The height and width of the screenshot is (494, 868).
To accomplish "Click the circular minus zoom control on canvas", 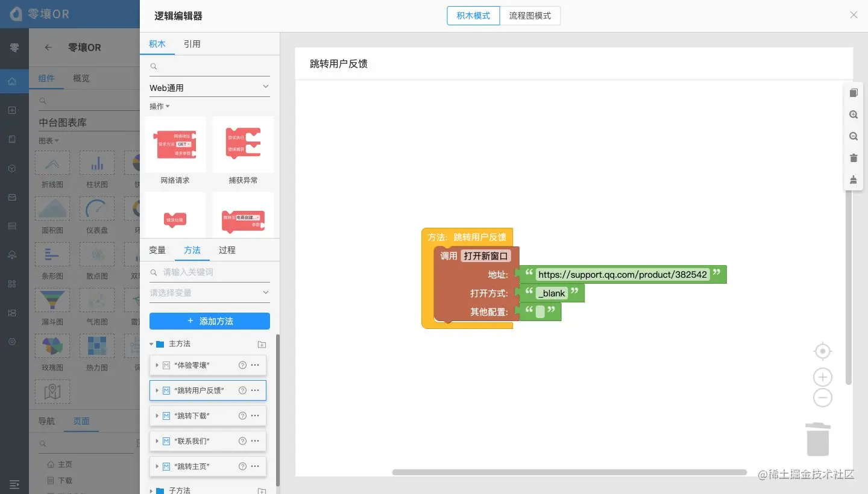I will coord(823,398).
